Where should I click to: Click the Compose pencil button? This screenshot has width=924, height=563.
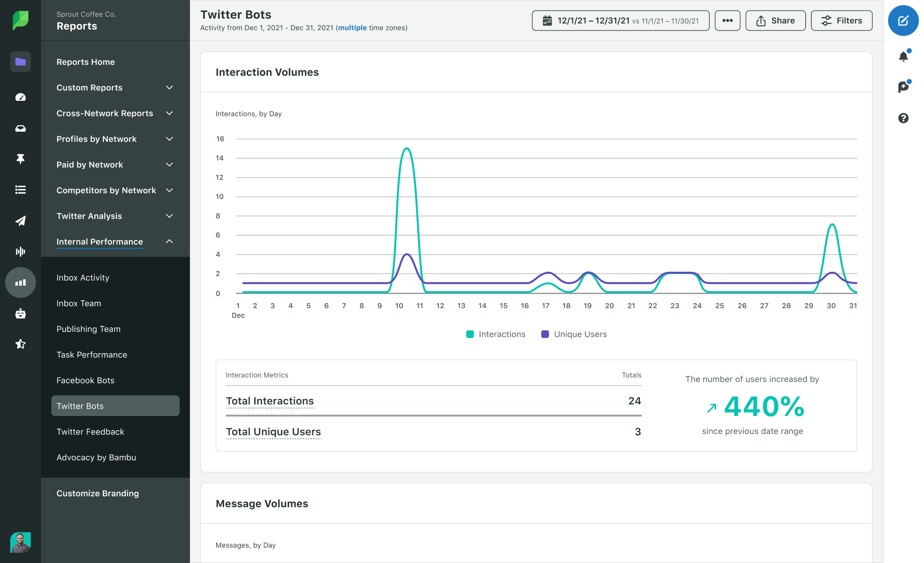(x=903, y=20)
